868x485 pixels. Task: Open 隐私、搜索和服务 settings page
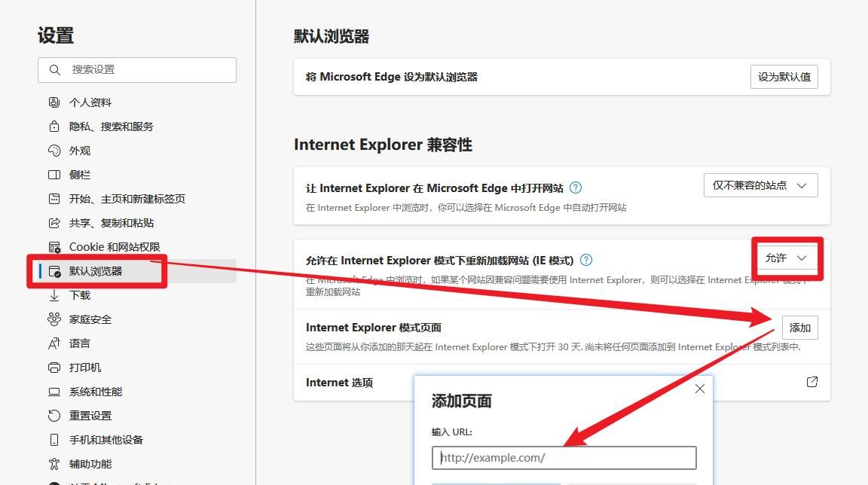coord(52,126)
